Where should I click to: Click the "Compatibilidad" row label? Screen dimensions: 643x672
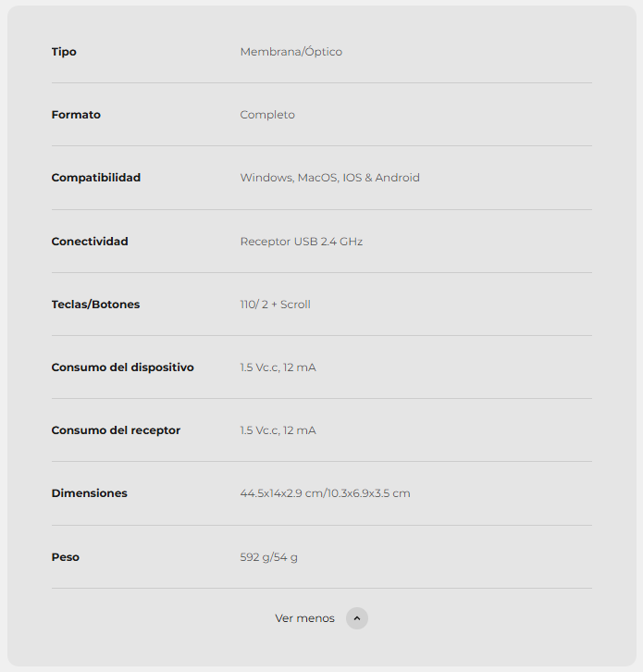coord(96,178)
